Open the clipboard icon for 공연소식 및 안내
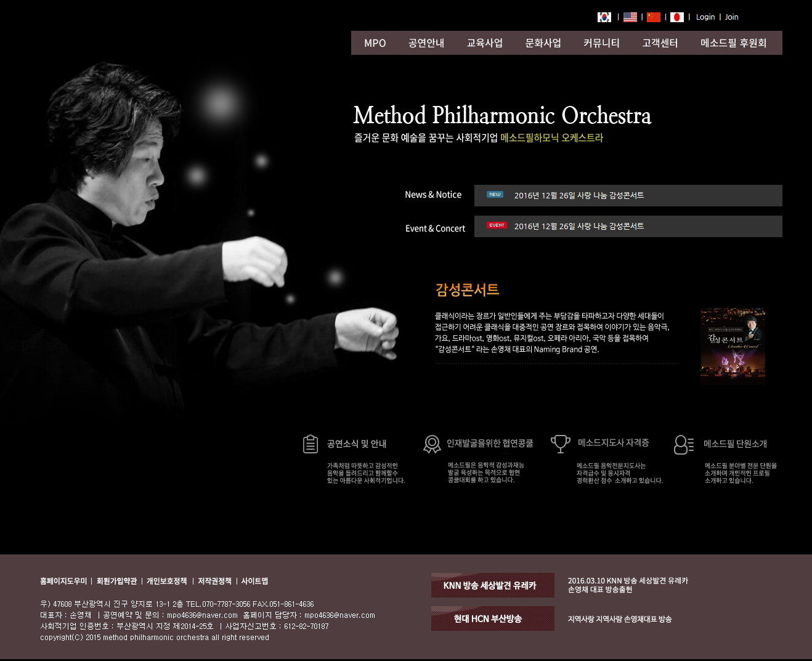Screen dimensions: 812x661 pos(311,444)
